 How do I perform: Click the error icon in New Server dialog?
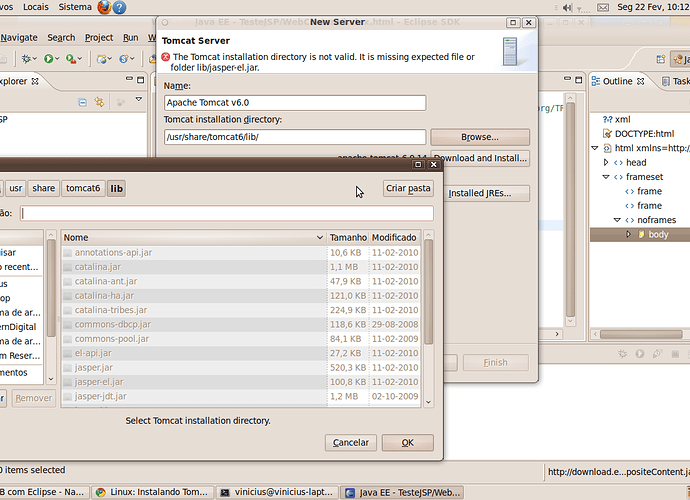166,57
